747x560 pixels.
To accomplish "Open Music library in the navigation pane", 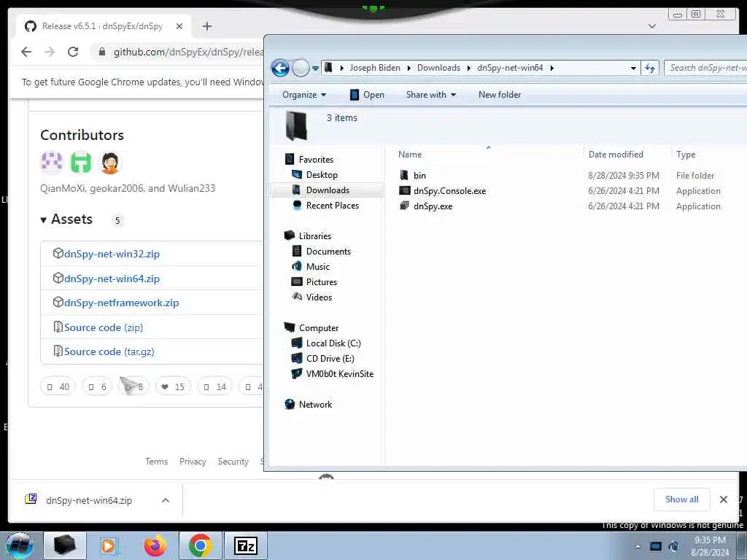I will coord(318,267).
